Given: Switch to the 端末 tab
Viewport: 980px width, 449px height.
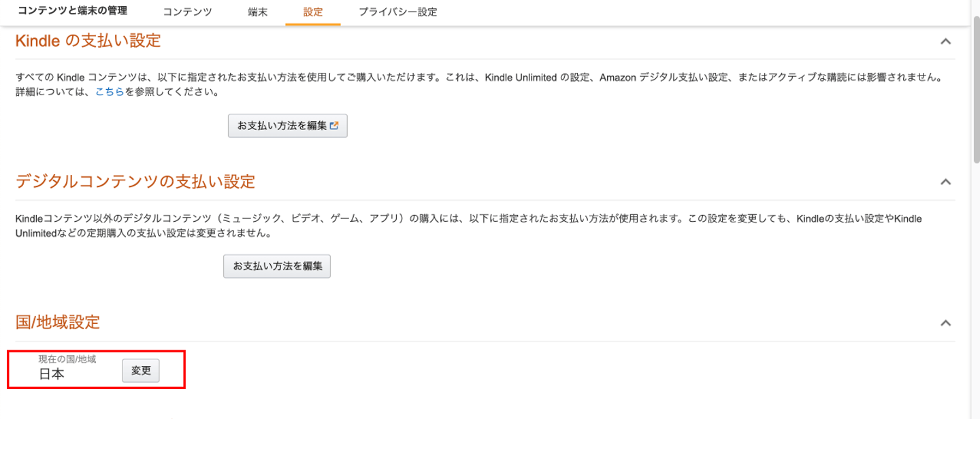Looking at the screenshot, I should (x=258, y=12).
